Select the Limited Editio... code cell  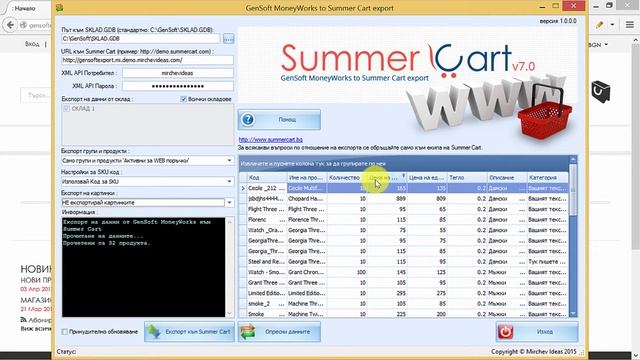[267, 293]
